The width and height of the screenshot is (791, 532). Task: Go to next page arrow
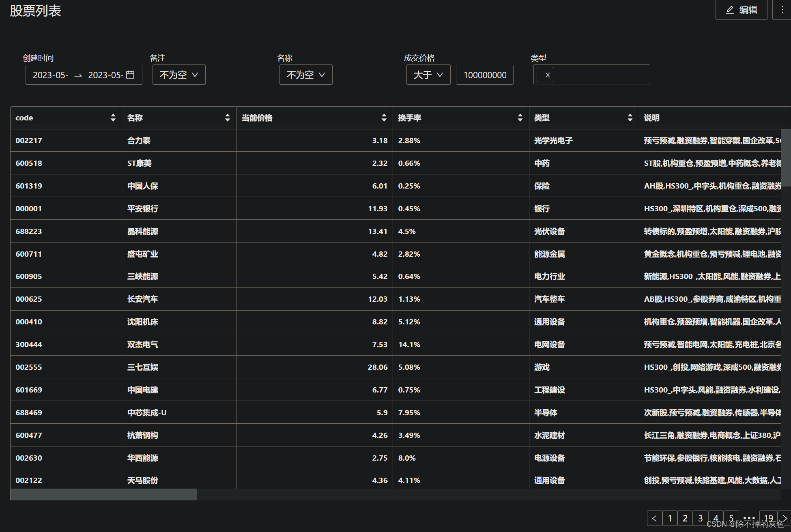785,518
